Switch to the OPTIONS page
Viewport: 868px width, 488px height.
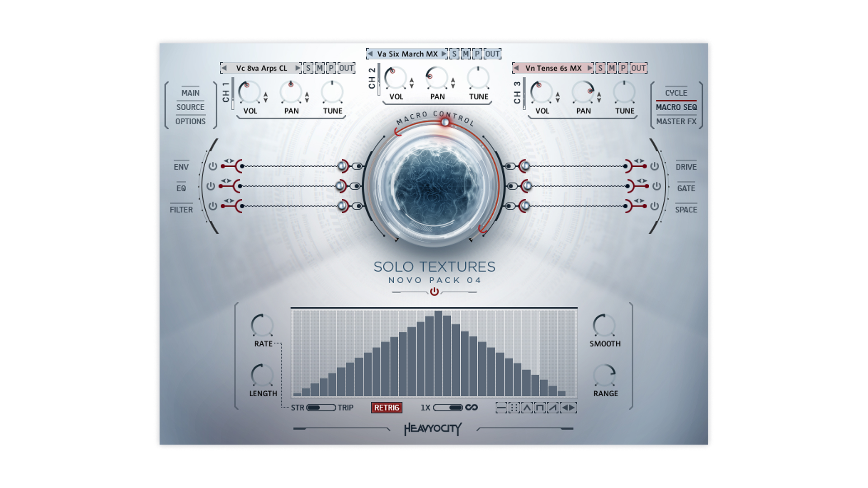pyautogui.click(x=190, y=122)
